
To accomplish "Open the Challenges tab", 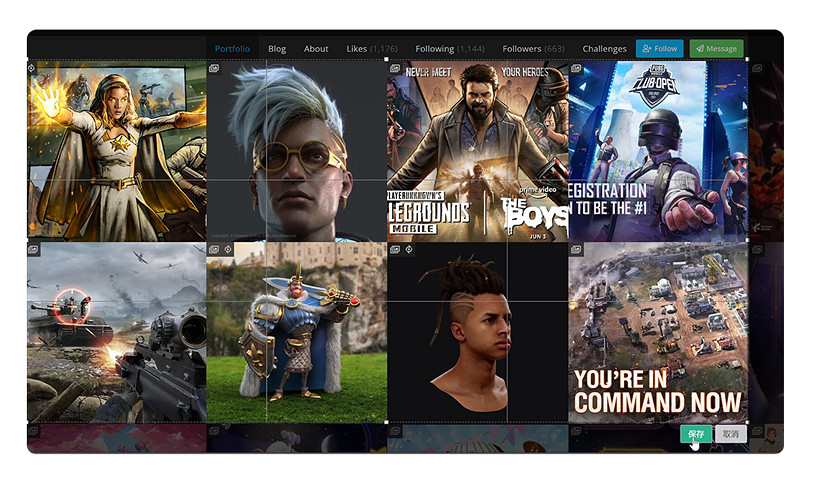I will click(x=604, y=48).
